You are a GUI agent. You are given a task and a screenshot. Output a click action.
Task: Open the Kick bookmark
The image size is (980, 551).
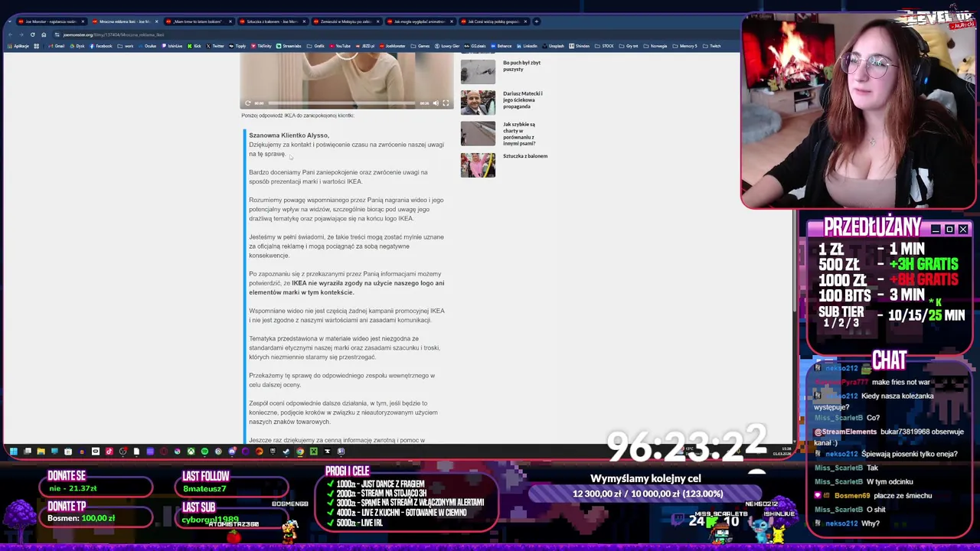194,46
